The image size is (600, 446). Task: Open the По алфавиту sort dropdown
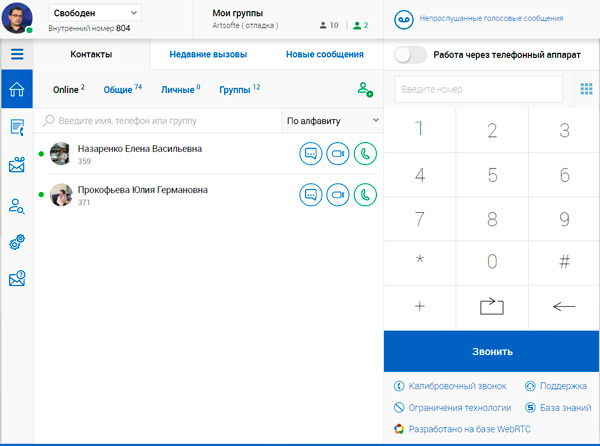[x=332, y=121]
